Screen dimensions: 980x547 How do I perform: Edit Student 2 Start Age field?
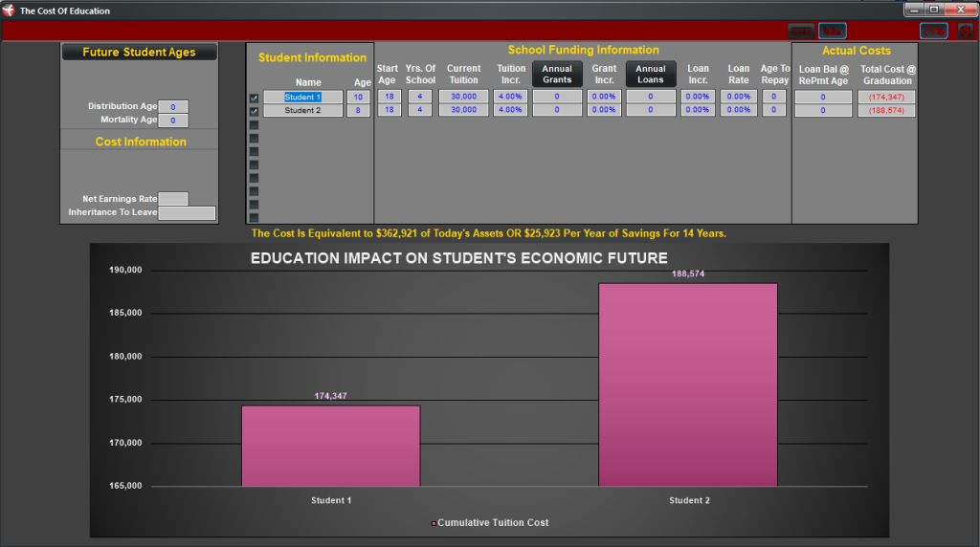[390, 110]
